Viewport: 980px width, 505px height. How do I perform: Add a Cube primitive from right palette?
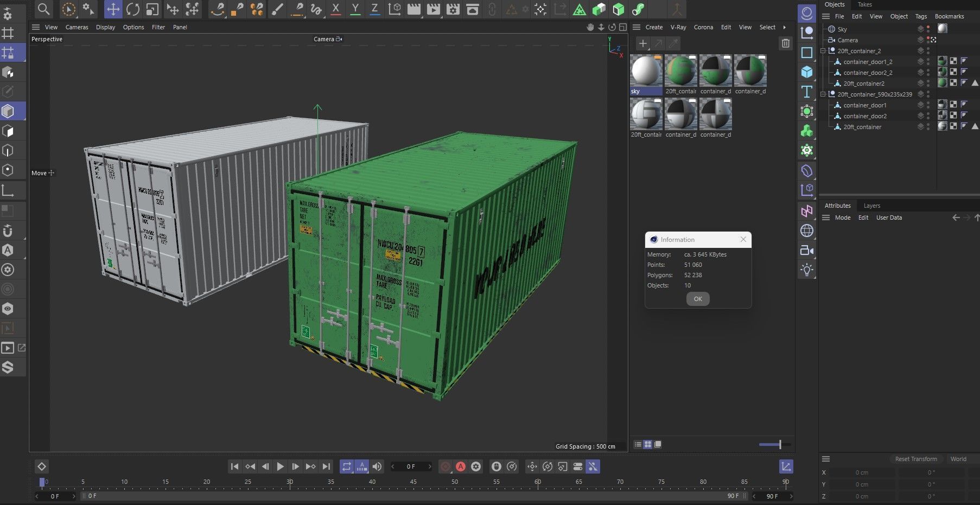(x=807, y=72)
